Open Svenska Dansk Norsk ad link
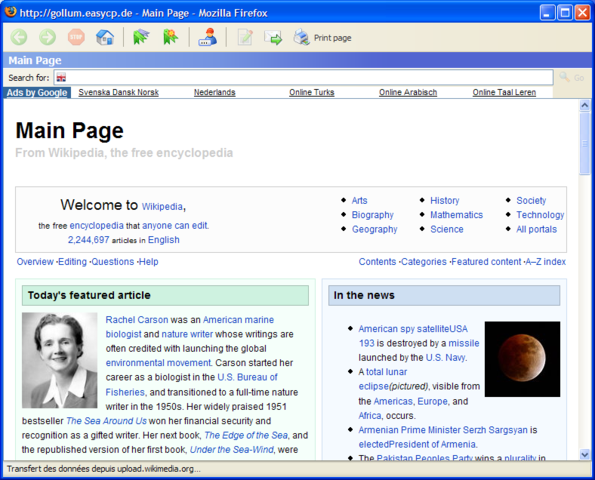The width and height of the screenshot is (595, 480). (x=118, y=92)
